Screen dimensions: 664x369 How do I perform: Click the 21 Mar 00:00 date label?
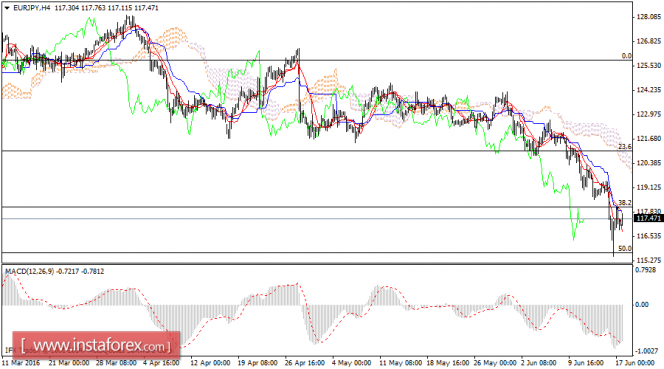point(69,363)
